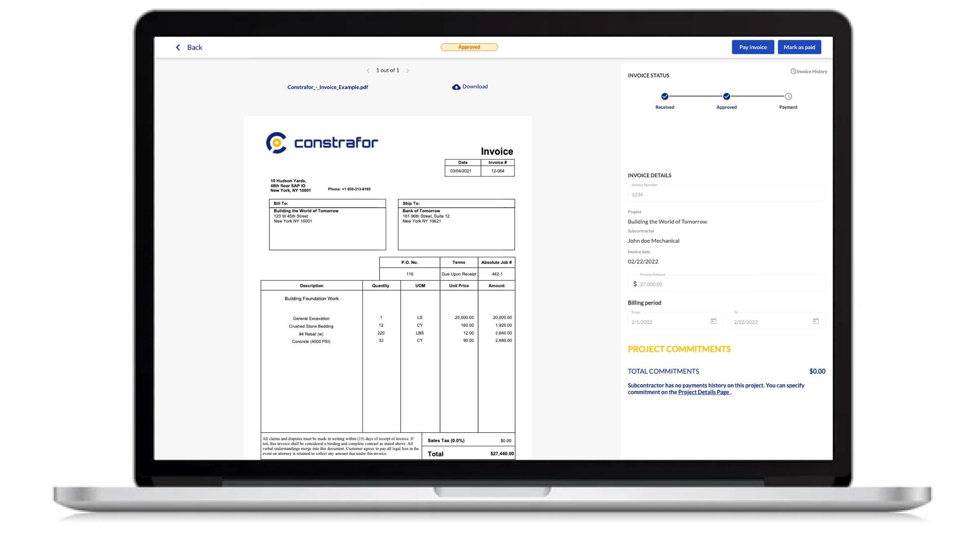This screenshot has height=535, width=980.
Task: Click the Download icon for invoice PDF
Action: [x=456, y=86]
